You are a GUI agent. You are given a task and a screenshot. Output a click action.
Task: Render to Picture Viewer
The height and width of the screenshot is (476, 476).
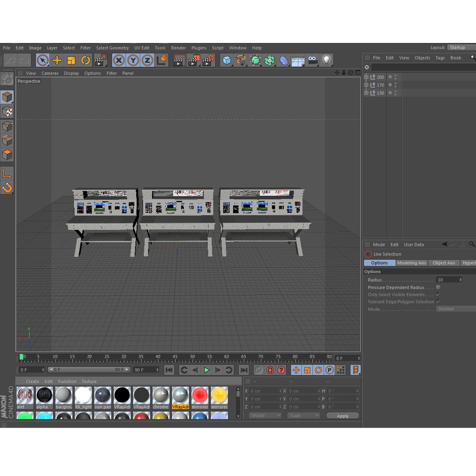193,60
